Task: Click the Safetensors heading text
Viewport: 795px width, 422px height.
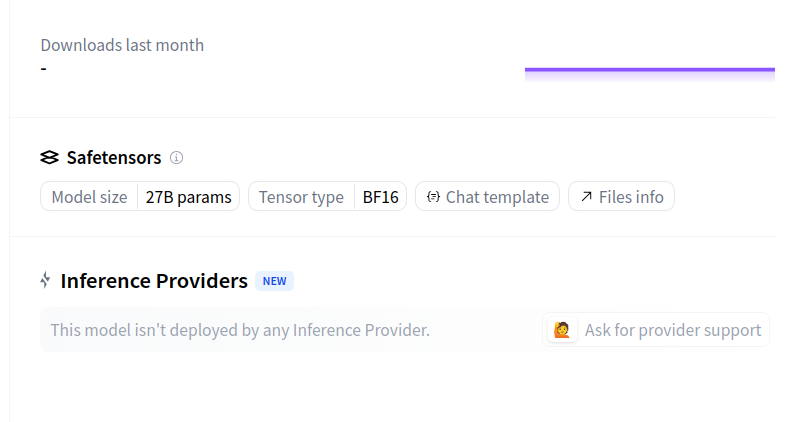Action: click(x=114, y=158)
